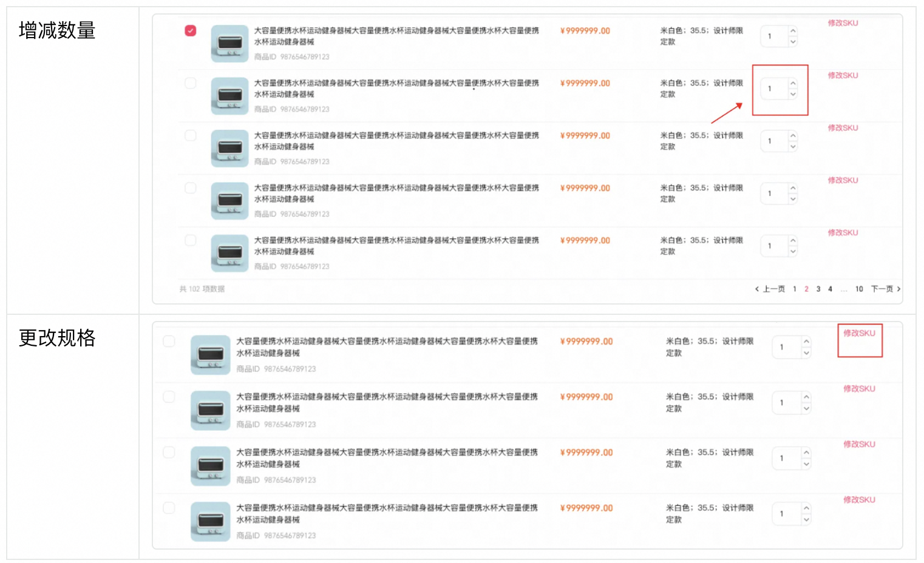Tick the second row checkbox in top table
Image resolution: width=924 pixels, height=563 pixels.
(190, 83)
